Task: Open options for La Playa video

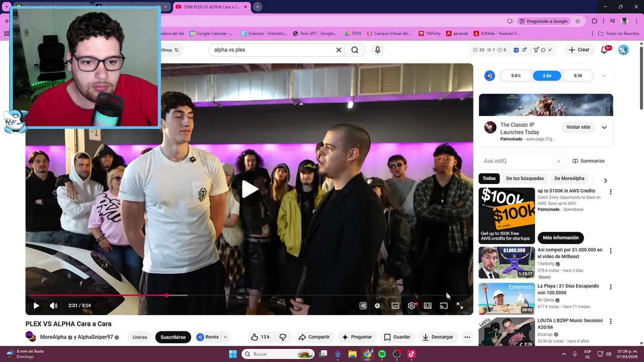Action: 610,287
